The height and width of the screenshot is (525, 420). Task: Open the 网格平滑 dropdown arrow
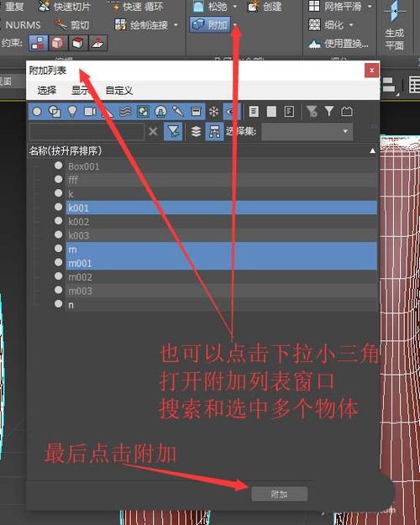tap(370, 7)
